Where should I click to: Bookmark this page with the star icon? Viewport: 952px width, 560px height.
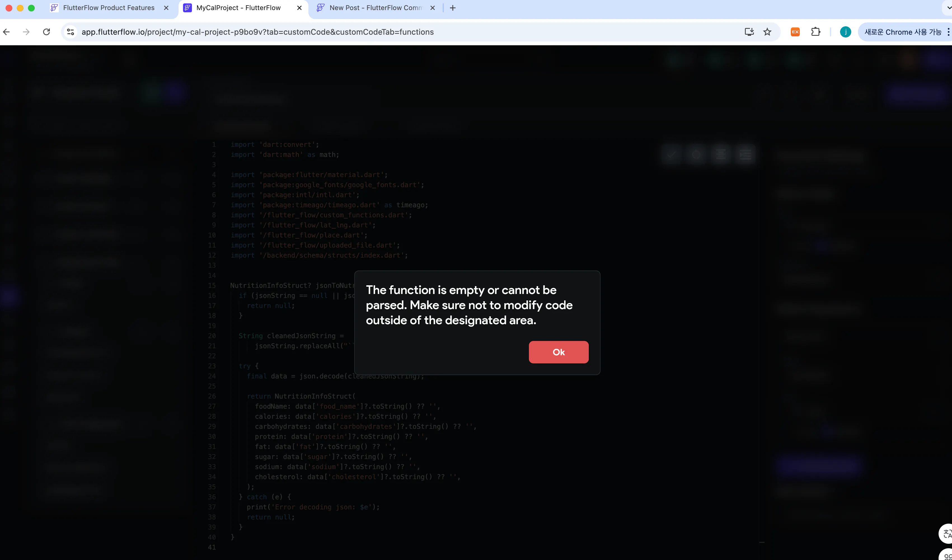[767, 32]
